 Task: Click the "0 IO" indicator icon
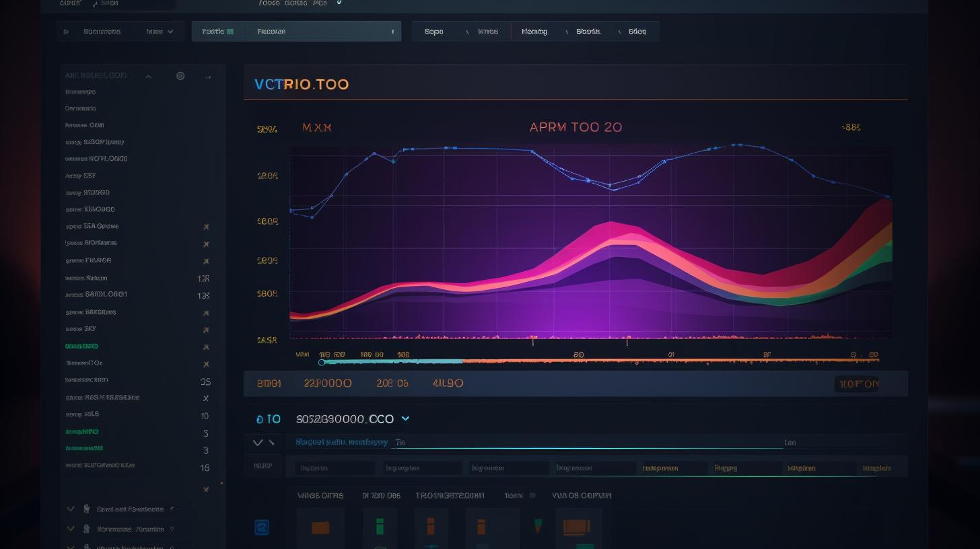(x=269, y=418)
